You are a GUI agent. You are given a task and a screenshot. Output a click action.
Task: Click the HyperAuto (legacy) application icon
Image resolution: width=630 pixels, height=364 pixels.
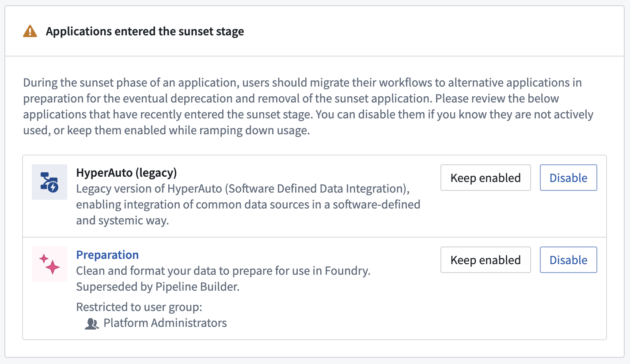click(49, 182)
